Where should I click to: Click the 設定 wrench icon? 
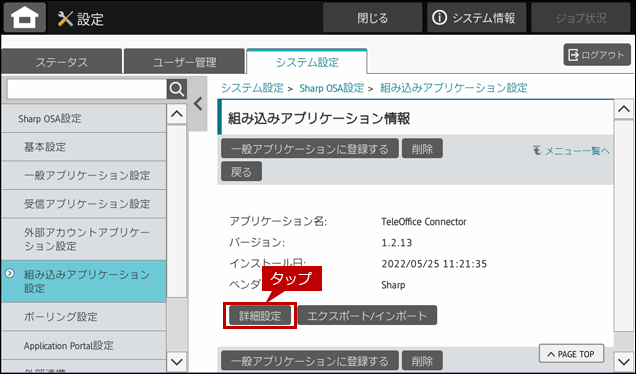coord(65,19)
